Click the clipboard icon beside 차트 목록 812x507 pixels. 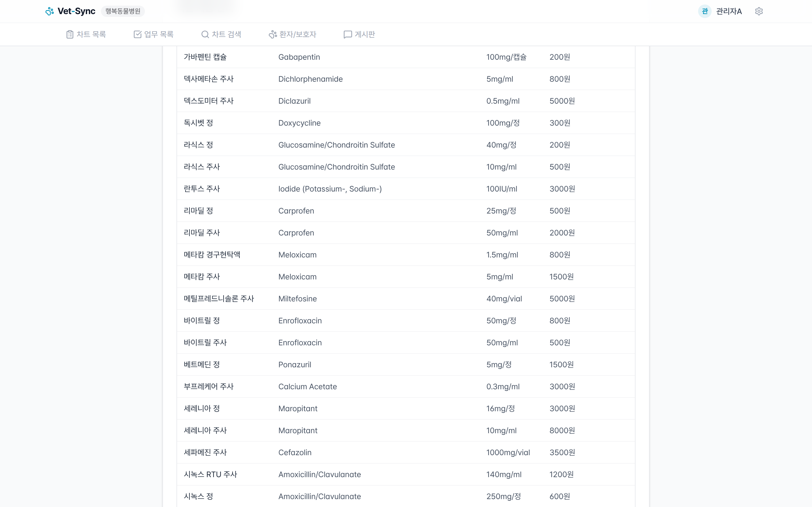point(70,35)
